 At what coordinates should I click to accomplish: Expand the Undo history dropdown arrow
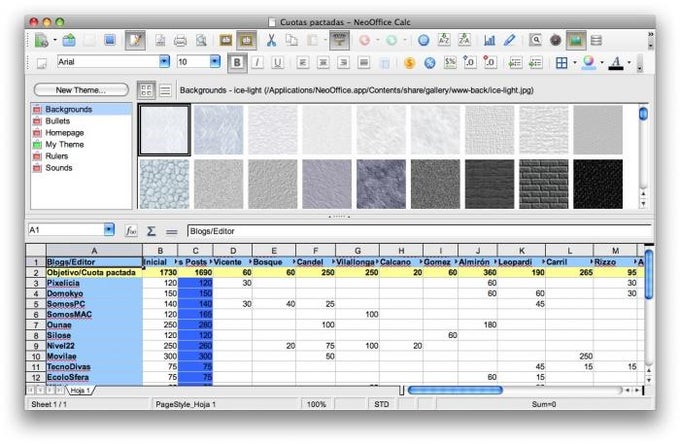pos(378,40)
